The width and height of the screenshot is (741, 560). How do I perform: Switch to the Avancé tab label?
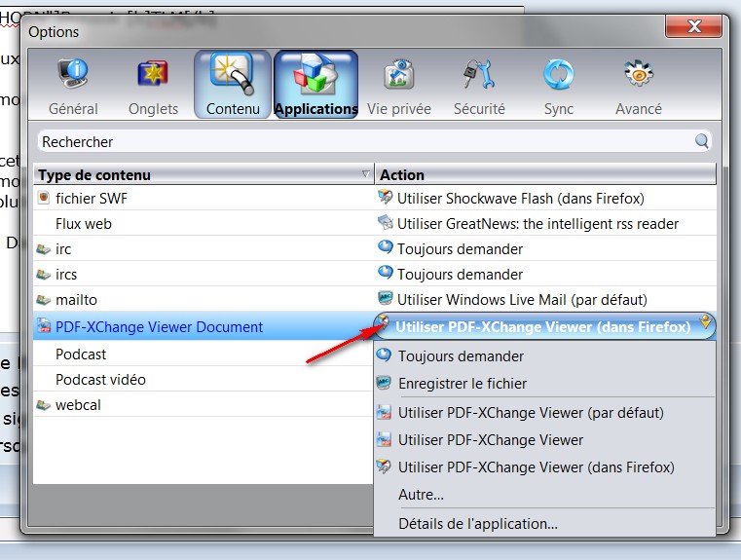[639, 109]
